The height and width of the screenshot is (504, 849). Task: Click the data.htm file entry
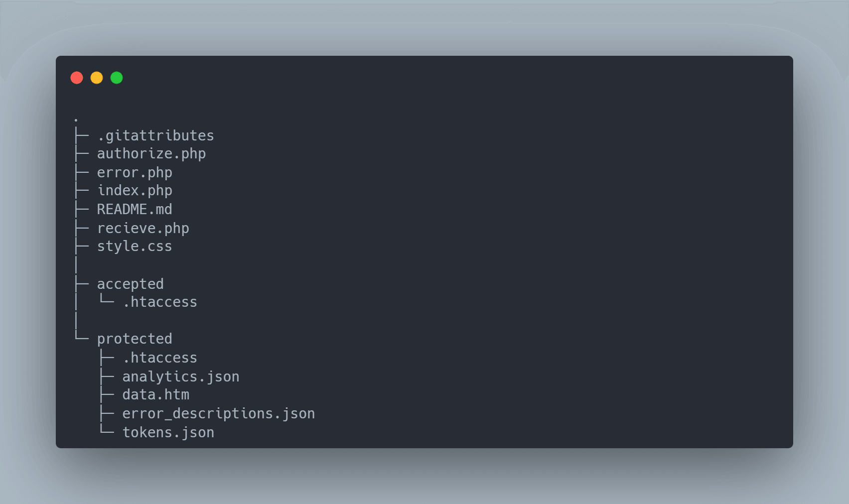155,395
